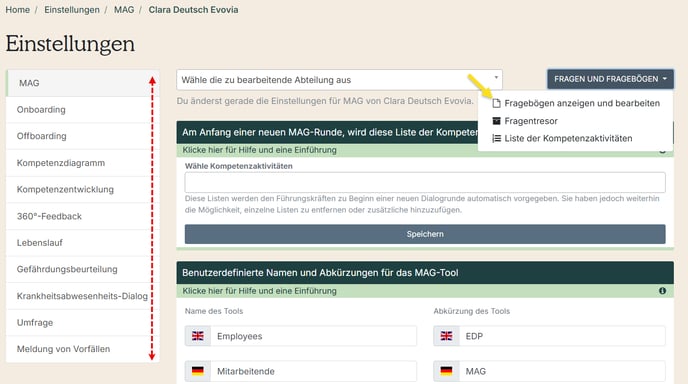Open Lebenslauf settings

point(82,243)
